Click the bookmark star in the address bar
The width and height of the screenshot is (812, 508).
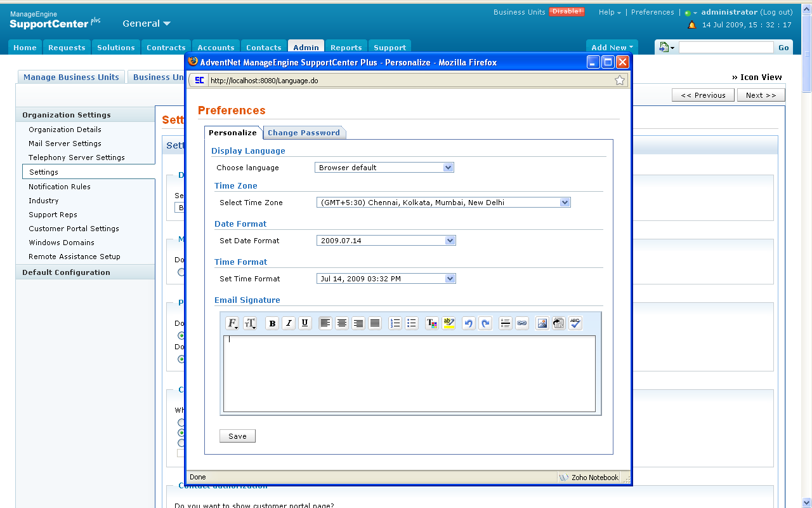[x=620, y=80]
